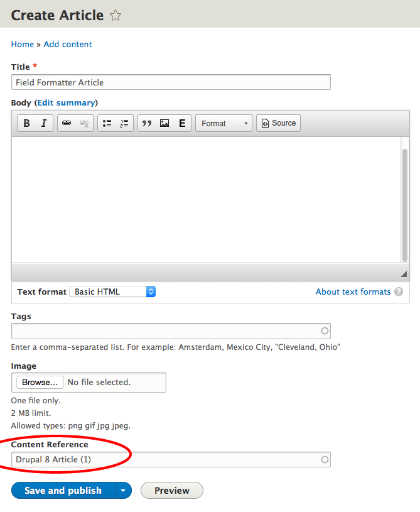Open the About text formats link

tap(353, 291)
